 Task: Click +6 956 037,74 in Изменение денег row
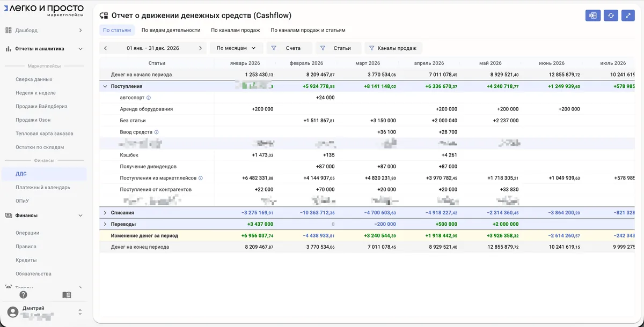pos(258,236)
